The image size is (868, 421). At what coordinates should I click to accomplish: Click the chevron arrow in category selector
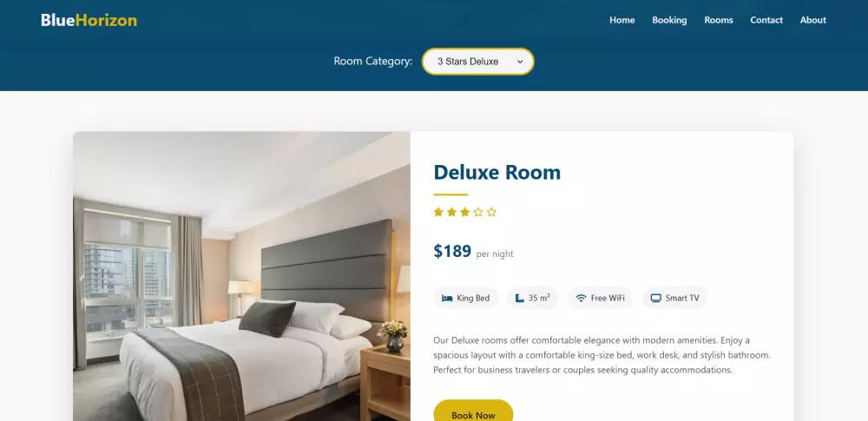click(520, 62)
